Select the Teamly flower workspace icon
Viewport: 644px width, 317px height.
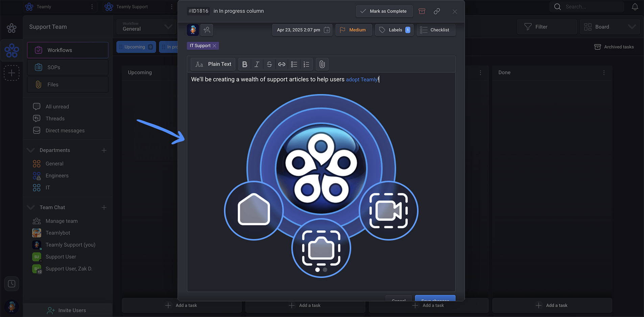pyautogui.click(x=11, y=50)
